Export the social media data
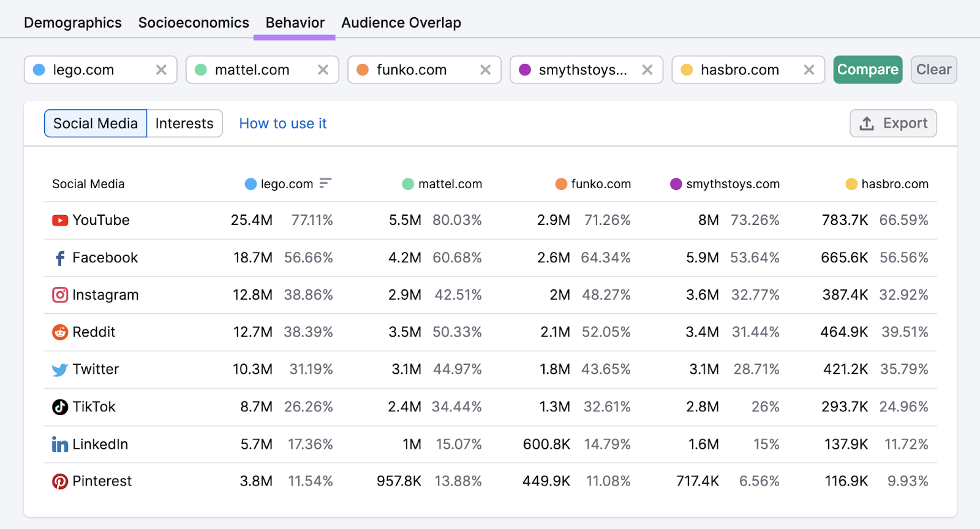Screen dimensions: 980x529 [893, 123]
